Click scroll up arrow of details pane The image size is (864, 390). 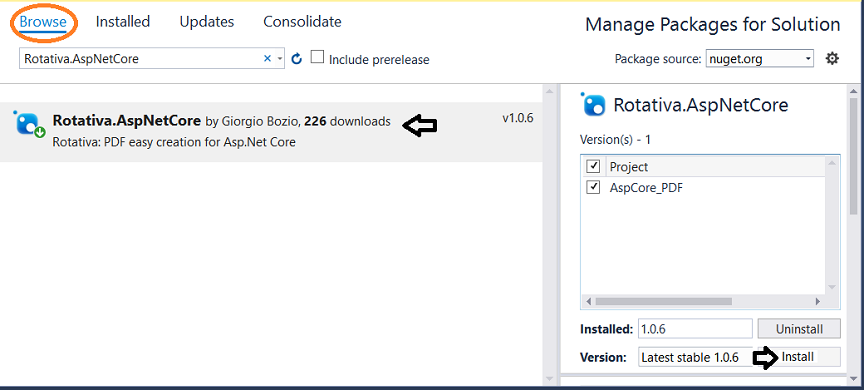854,91
